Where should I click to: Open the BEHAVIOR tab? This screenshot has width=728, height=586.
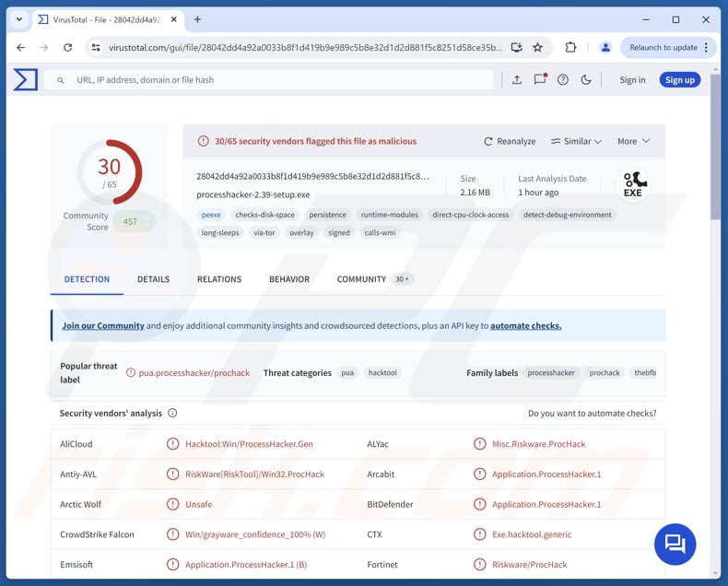(289, 279)
